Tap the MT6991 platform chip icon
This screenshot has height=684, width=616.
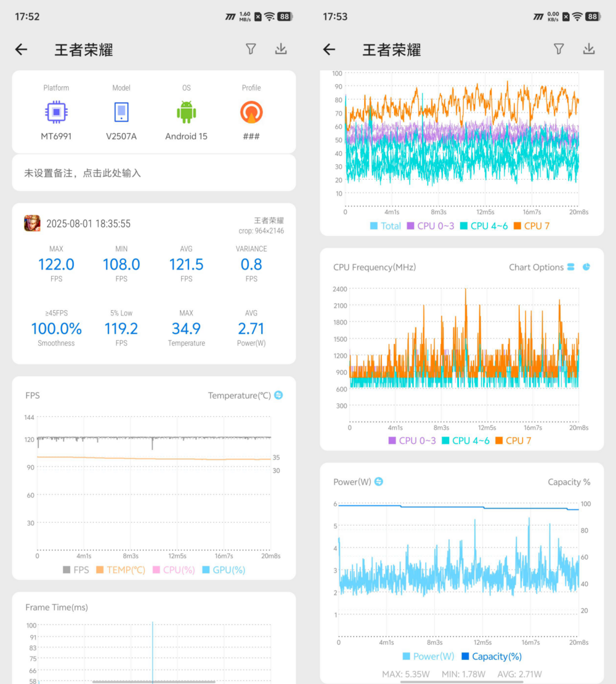[56, 112]
